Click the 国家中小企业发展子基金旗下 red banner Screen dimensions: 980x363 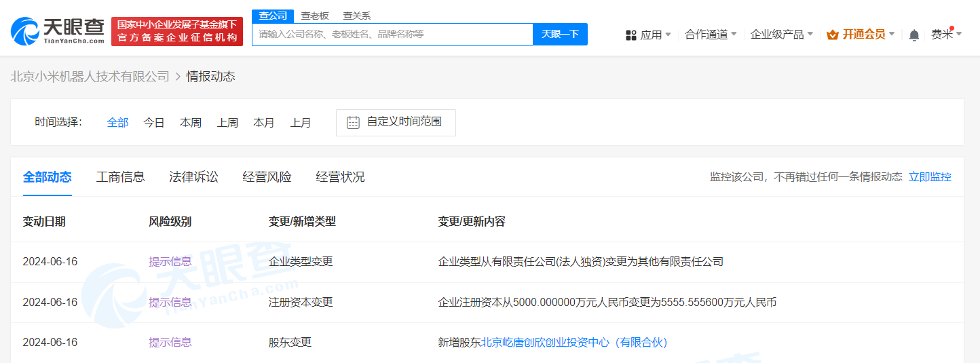pos(177,31)
